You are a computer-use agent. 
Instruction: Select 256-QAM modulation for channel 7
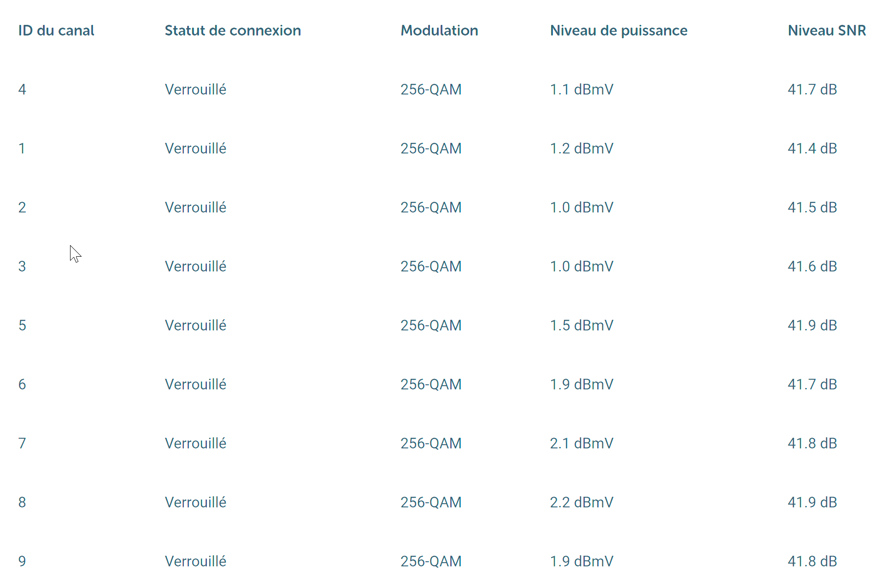click(x=431, y=443)
